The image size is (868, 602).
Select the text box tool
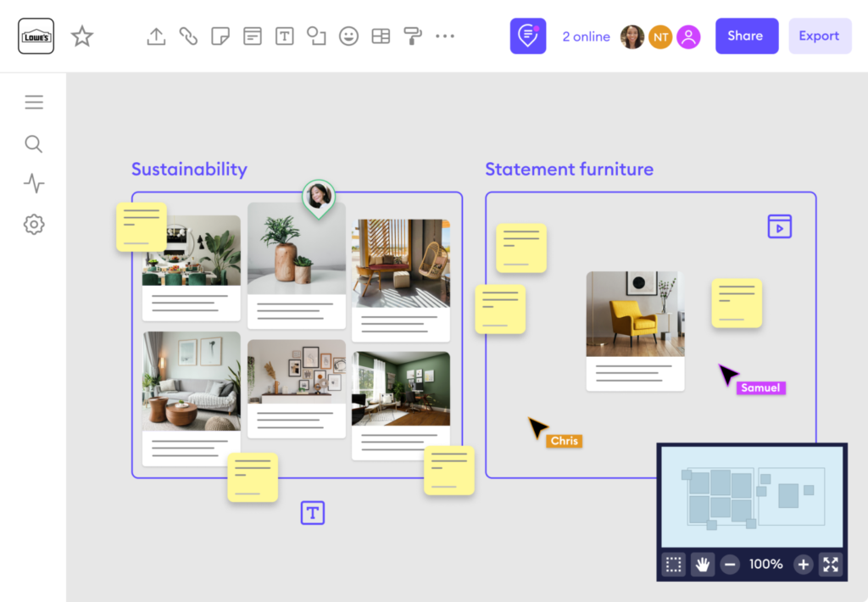click(x=285, y=36)
